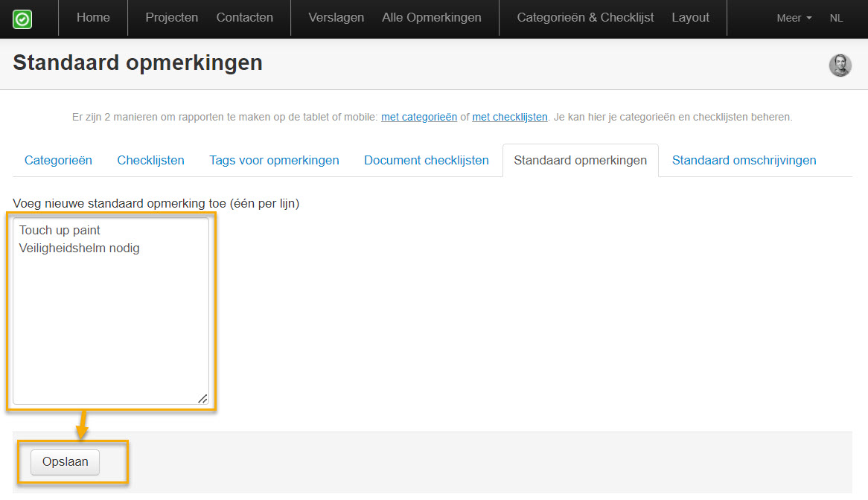Open the Layout menu item

690,18
